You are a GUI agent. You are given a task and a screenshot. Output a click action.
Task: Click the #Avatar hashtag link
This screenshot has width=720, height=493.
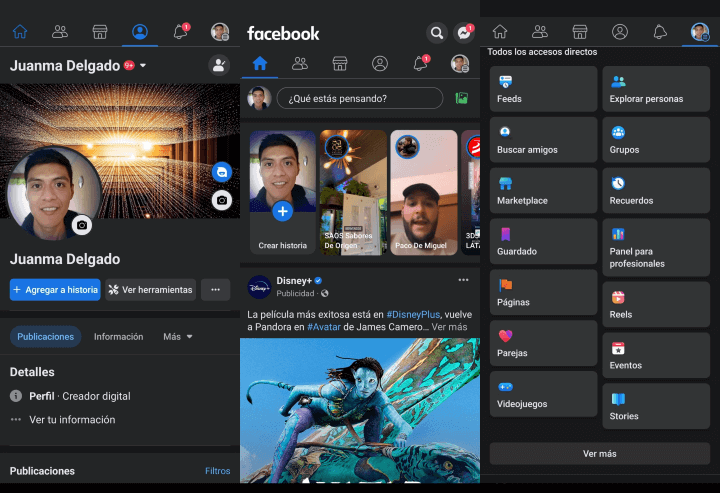point(324,327)
